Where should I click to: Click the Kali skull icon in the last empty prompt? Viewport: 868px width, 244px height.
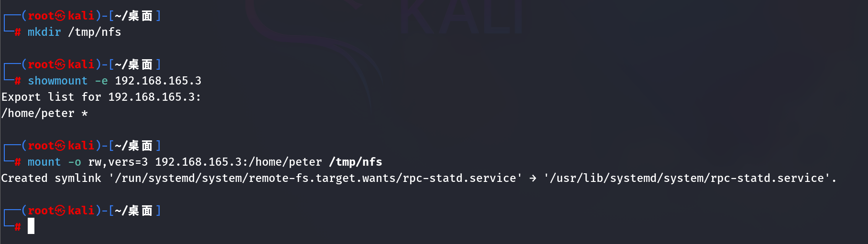60,211
